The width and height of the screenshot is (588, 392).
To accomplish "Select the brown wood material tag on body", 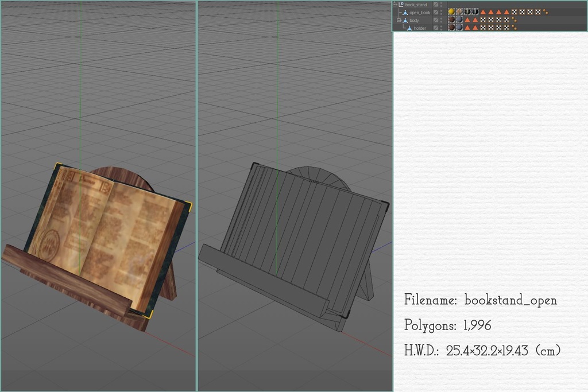I will (x=451, y=20).
